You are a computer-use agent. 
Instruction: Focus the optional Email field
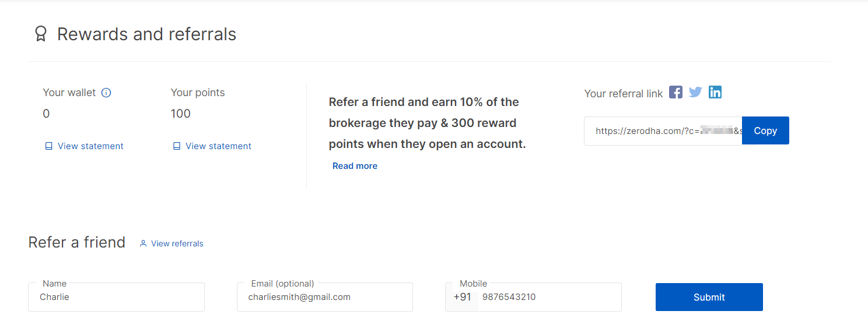325,297
